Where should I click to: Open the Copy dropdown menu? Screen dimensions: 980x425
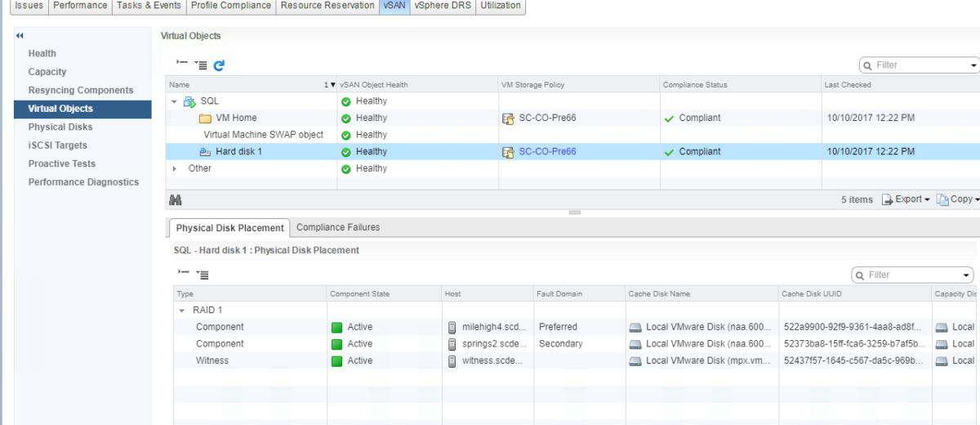pos(959,199)
